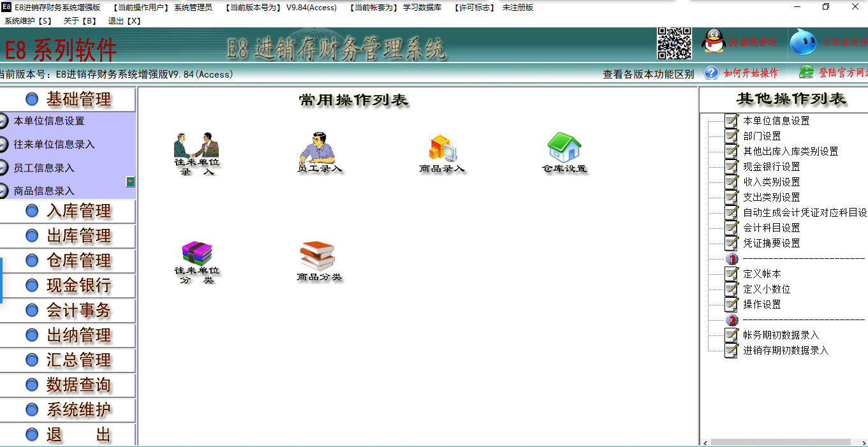The height and width of the screenshot is (447, 868).
Task: Click the QQ penguin online consultation icon
Action: [714, 41]
